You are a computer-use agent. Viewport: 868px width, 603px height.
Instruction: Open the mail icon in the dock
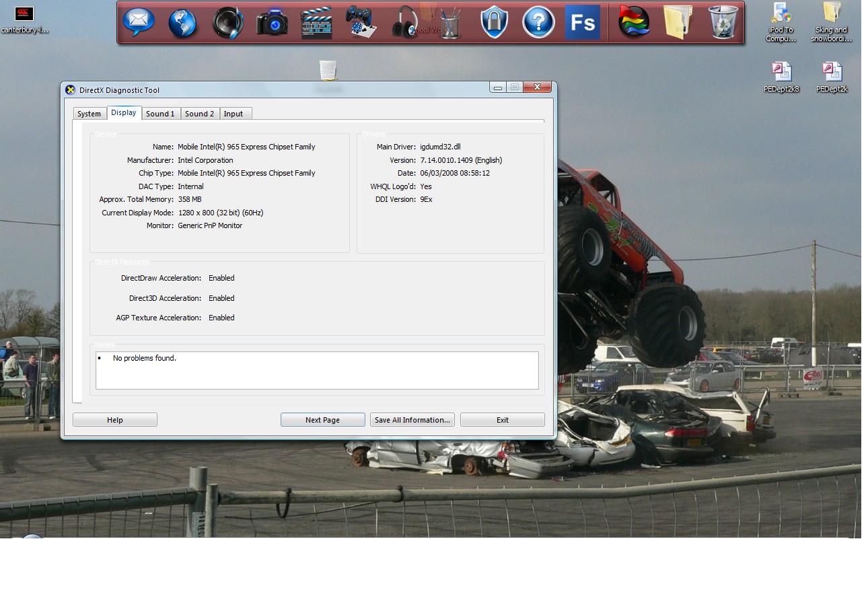pos(139,22)
